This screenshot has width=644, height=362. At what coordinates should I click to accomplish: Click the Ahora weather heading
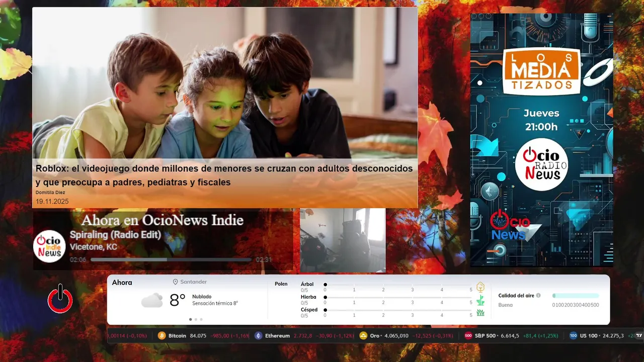click(122, 283)
